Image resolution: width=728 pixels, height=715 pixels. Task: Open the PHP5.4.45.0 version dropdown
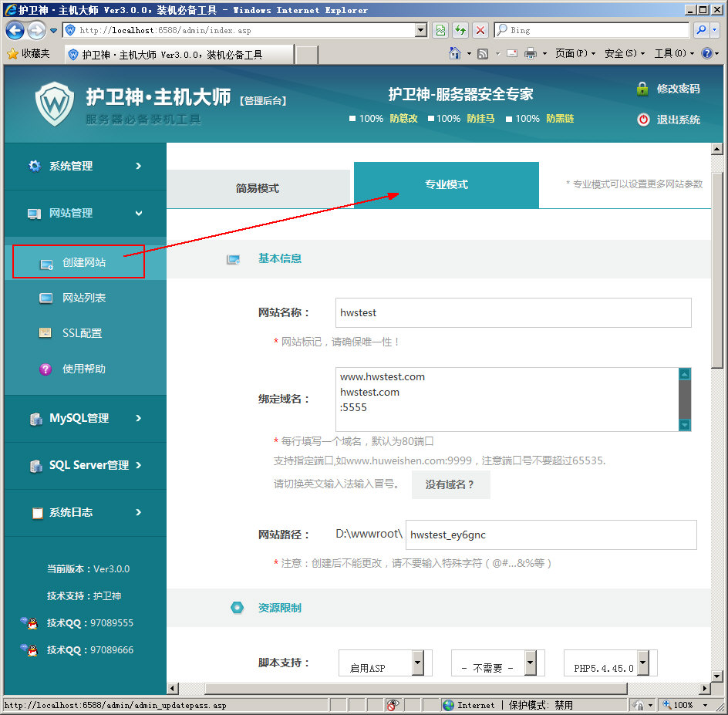[x=642, y=662]
